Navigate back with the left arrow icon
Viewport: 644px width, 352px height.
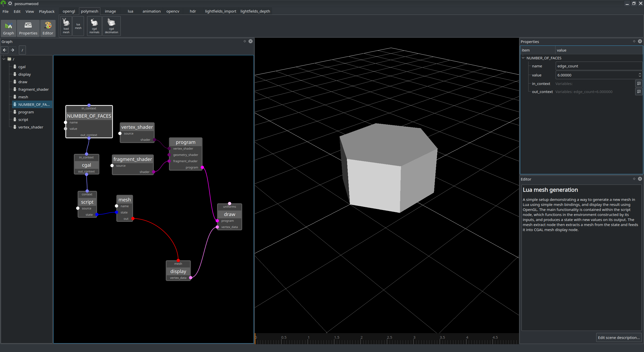5,50
